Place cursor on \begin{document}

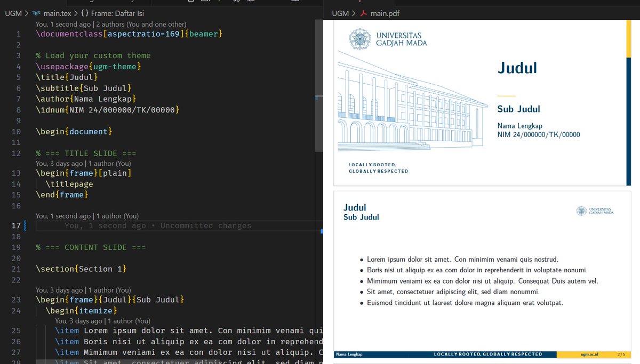tap(74, 131)
